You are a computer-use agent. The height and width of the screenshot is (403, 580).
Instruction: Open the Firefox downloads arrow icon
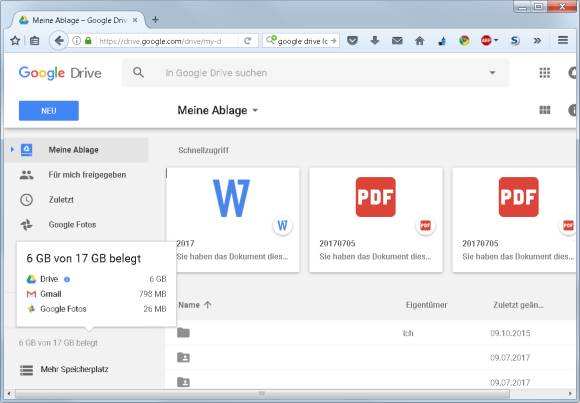click(375, 40)
